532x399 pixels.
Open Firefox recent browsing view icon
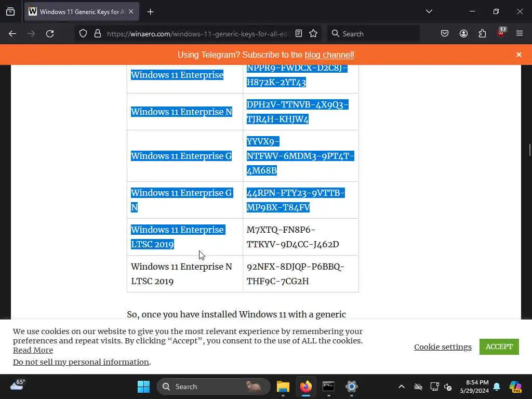coord(10,12)
